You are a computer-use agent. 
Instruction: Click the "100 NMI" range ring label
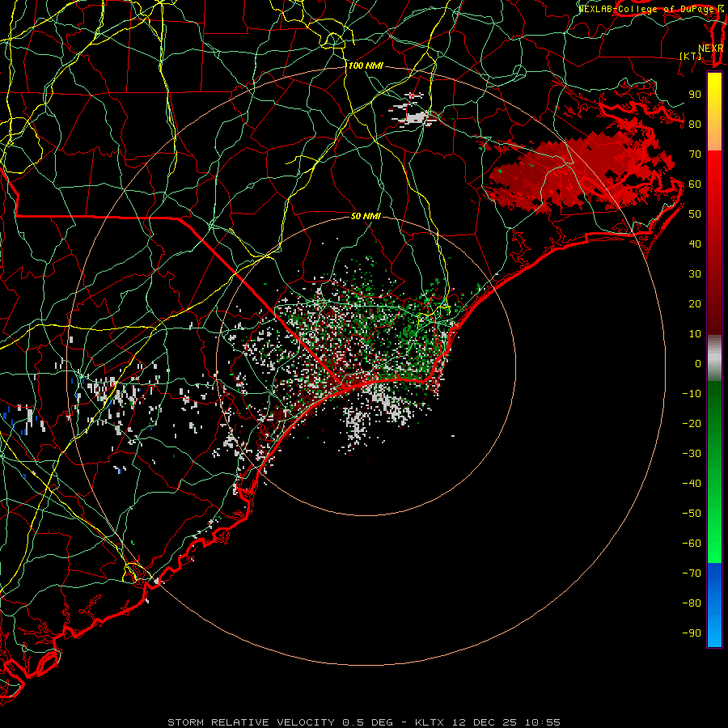click(x=366, y=66)
